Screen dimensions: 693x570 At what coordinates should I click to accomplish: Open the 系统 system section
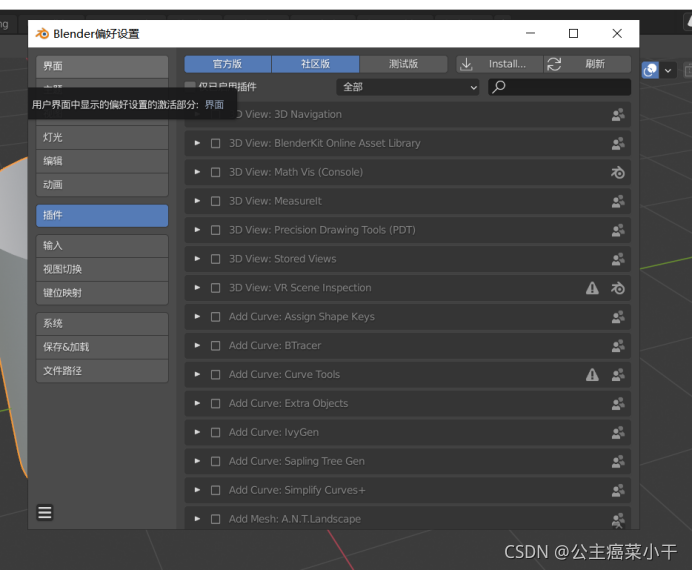coord(102,324)
